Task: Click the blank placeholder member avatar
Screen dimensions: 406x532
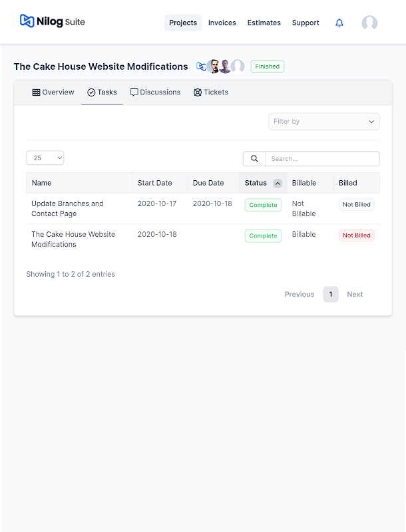Action: click(x=238, y=66)
